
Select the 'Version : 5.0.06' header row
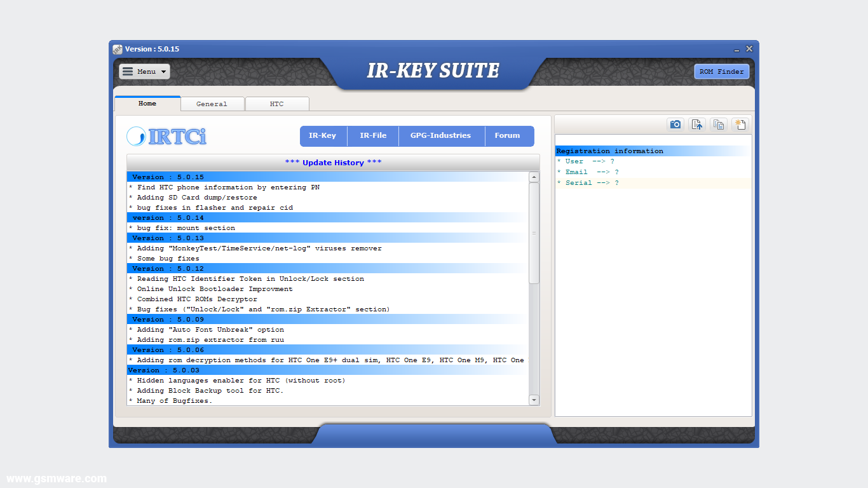point(328,349)
